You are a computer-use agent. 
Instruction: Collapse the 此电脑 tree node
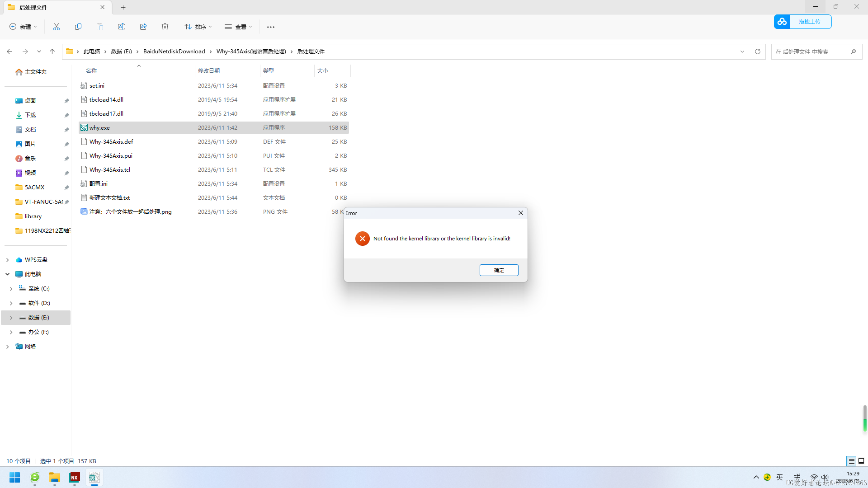[7, 274]
